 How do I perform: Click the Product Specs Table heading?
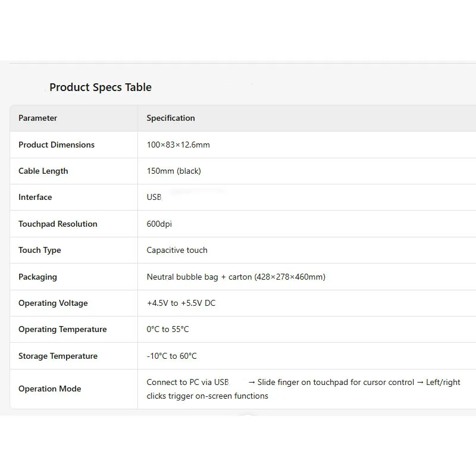coord(100,87)
